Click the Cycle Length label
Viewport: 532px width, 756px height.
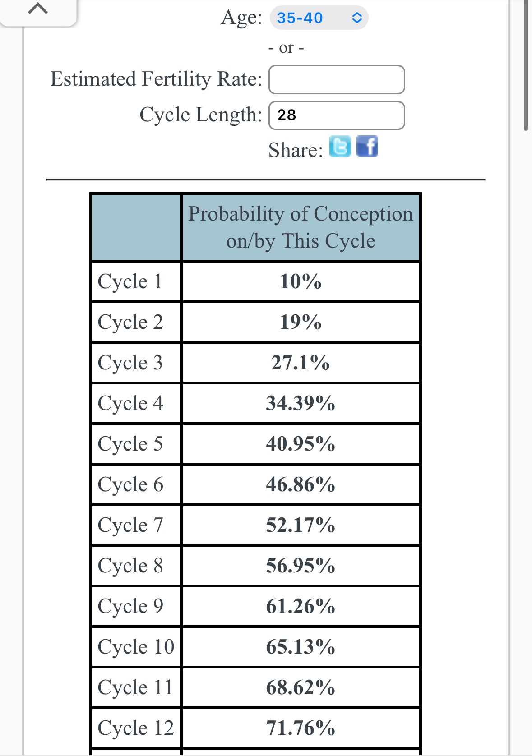200,115
